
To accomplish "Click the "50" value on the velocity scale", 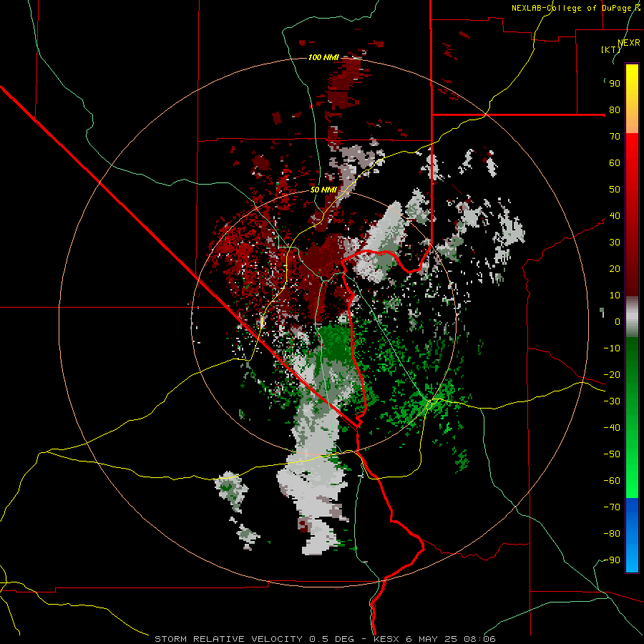I will [615, 190].
